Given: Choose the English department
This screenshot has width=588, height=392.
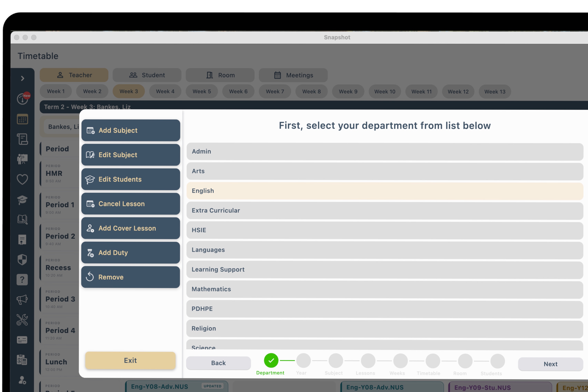Looking at the screenshot, I should [385, 191].
